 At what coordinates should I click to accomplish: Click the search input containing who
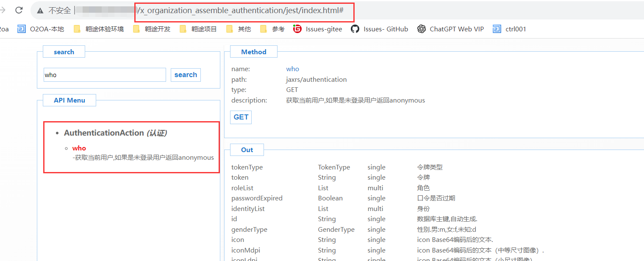105,75
